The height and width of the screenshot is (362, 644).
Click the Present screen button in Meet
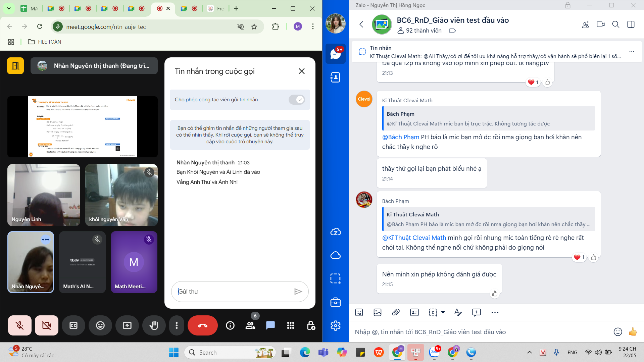pos(127,325)
